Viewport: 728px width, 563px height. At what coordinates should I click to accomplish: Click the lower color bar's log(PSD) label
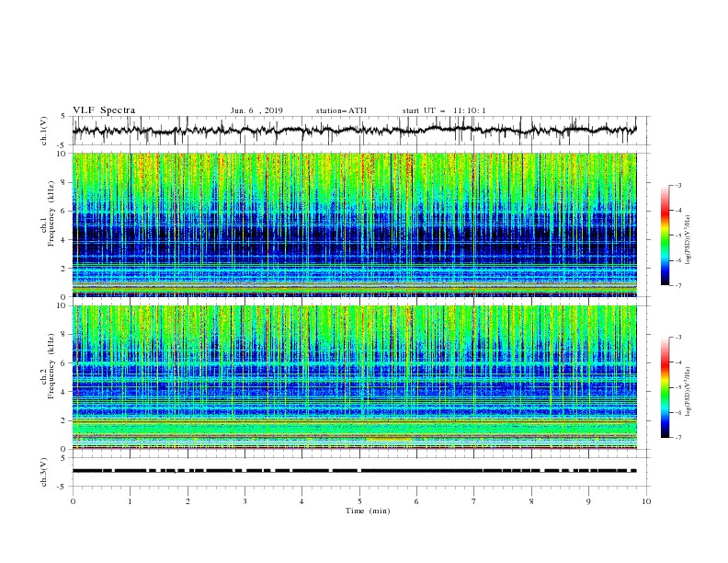click(x=688, y=391)
